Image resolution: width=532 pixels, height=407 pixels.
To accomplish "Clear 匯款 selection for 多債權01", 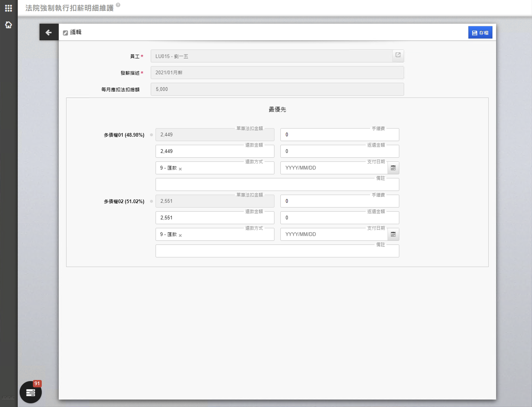I will 180,169.
